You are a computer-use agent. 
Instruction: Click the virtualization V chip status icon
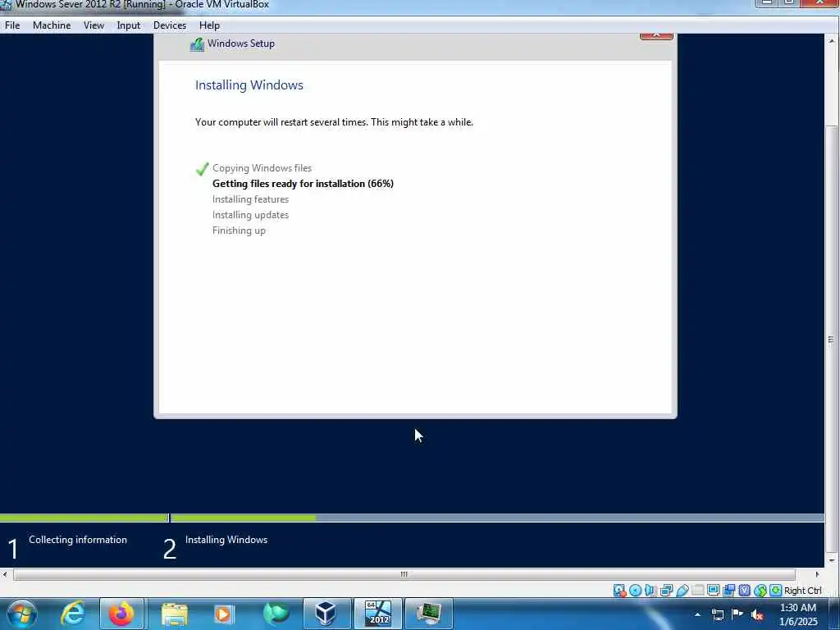pyautogui.click(x=745, y=591)
